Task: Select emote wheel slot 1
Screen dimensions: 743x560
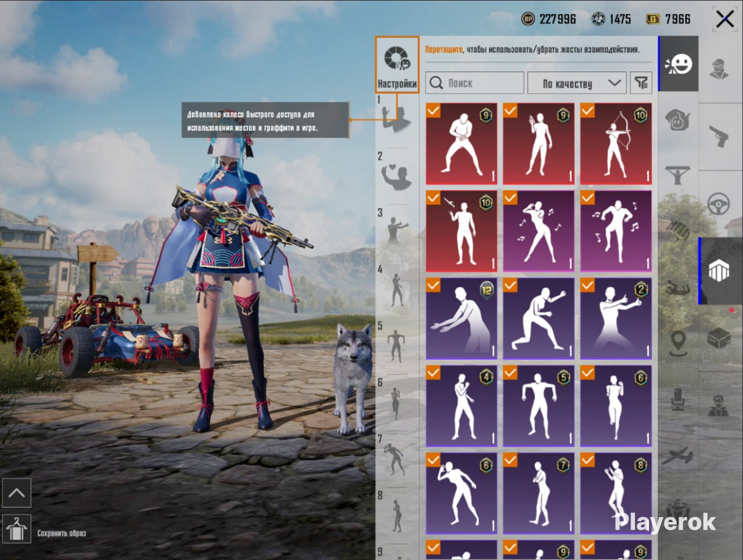Action: 397,120
